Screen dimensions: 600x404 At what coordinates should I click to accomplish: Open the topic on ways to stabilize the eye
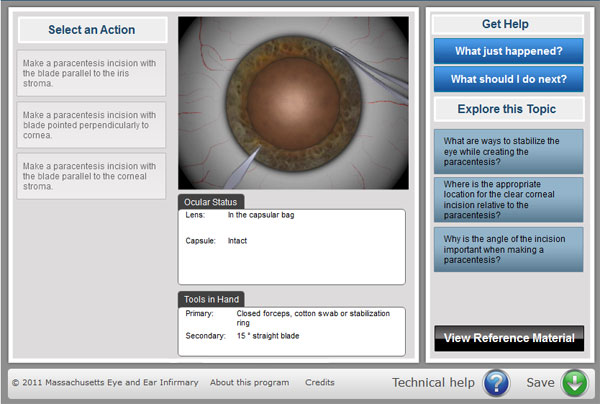pos(509,152)
